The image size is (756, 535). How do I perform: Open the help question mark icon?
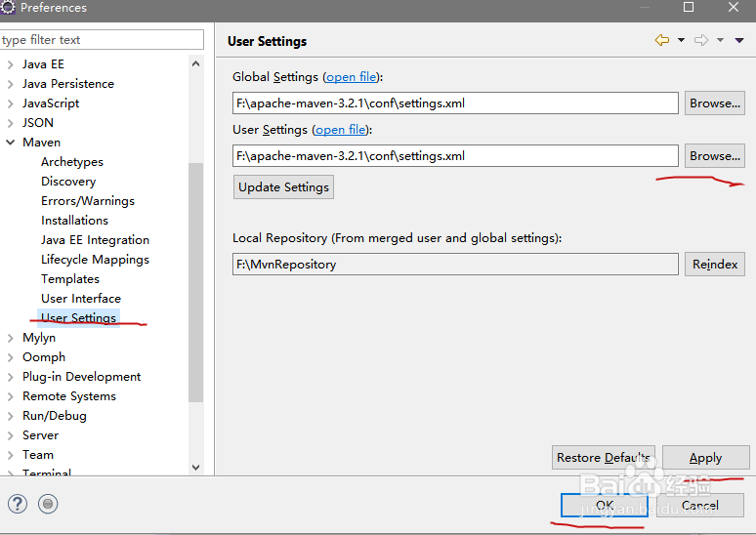[18, 504]
